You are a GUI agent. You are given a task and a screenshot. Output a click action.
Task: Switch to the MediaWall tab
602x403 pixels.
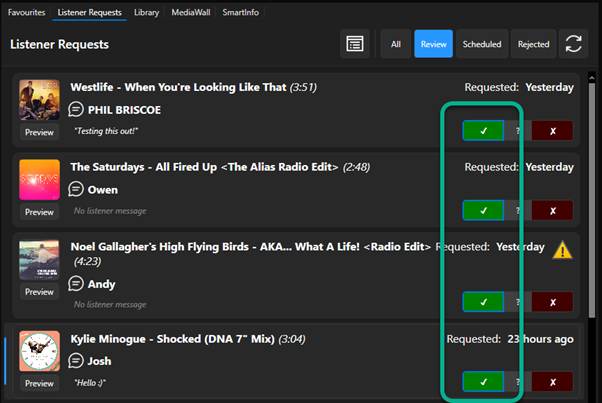tap(191, 12)
